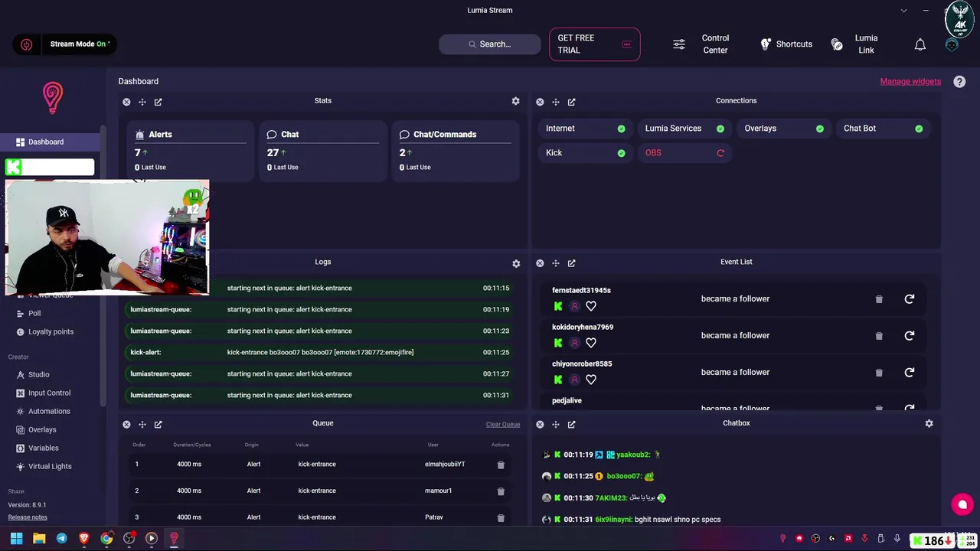Close the Connections widget

pyautogui.click(x=540, y=102)
